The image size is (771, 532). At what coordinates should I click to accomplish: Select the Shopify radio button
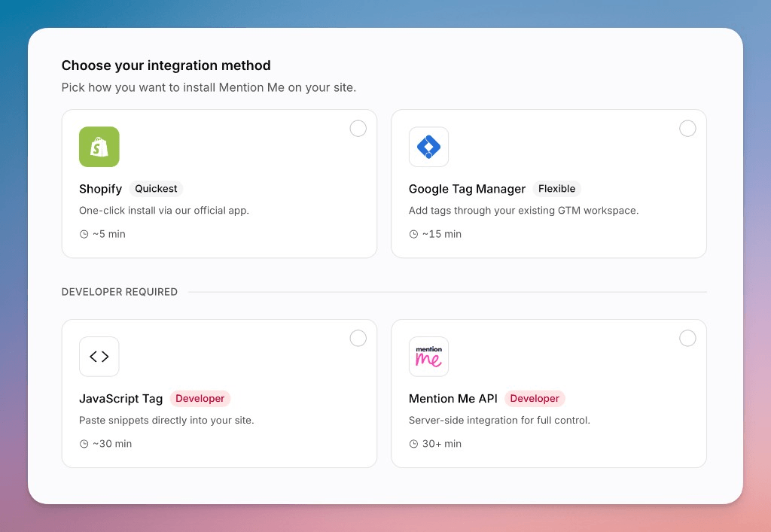click(358, 129)
